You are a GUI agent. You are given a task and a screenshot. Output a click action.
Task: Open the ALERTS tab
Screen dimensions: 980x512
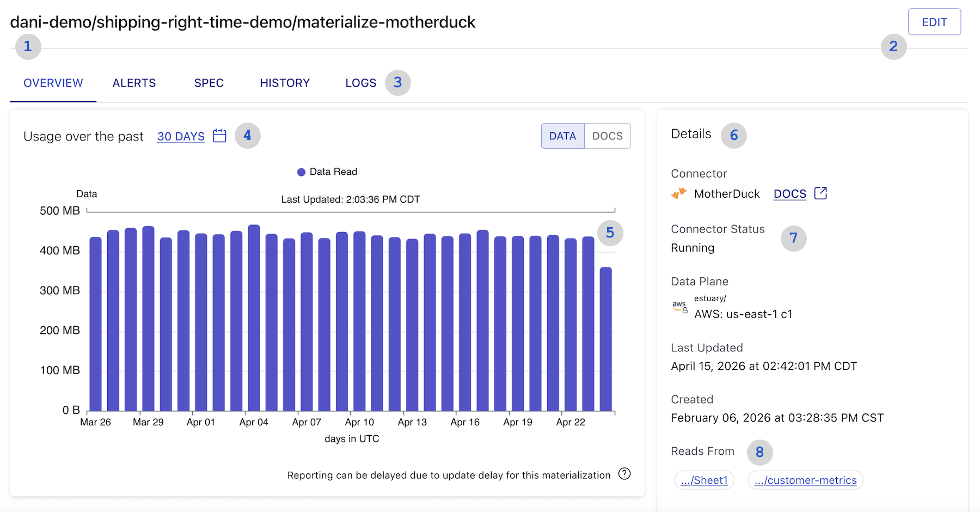[x=134, y=83]
